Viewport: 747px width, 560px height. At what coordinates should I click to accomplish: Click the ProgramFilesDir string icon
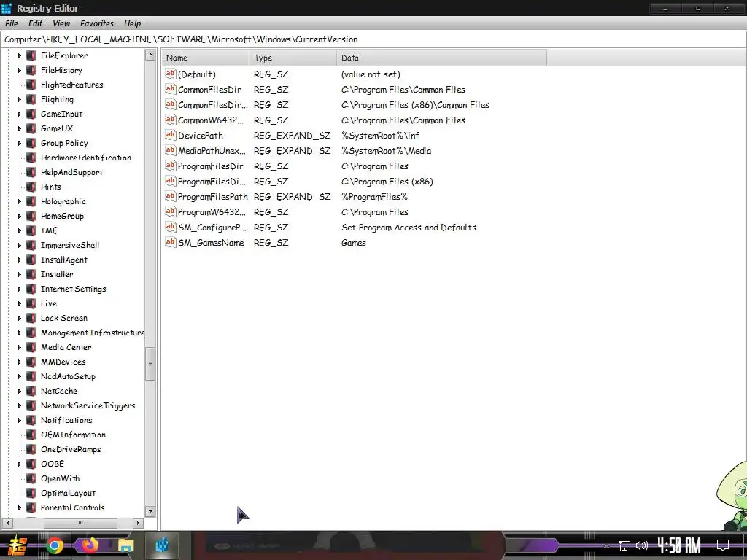click(171, 166)
